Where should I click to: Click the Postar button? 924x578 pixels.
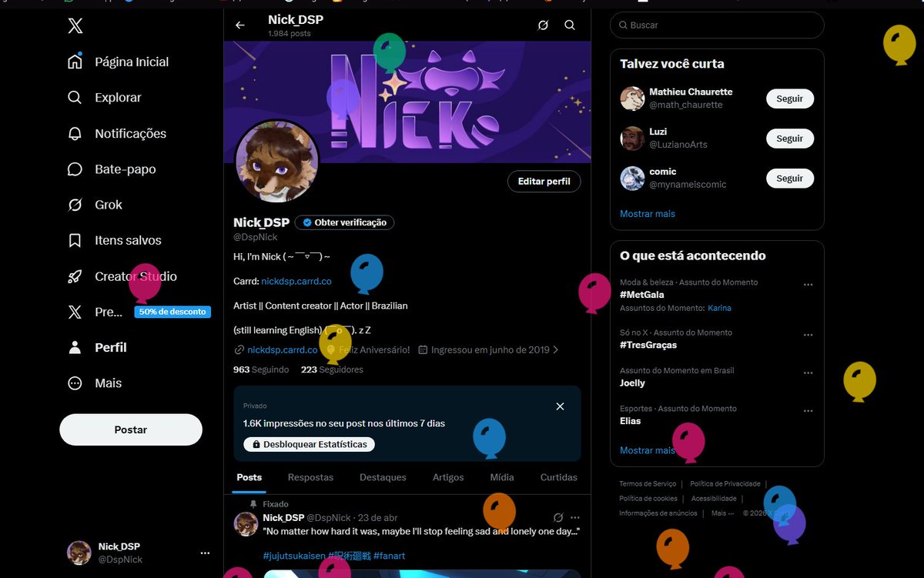131,429
